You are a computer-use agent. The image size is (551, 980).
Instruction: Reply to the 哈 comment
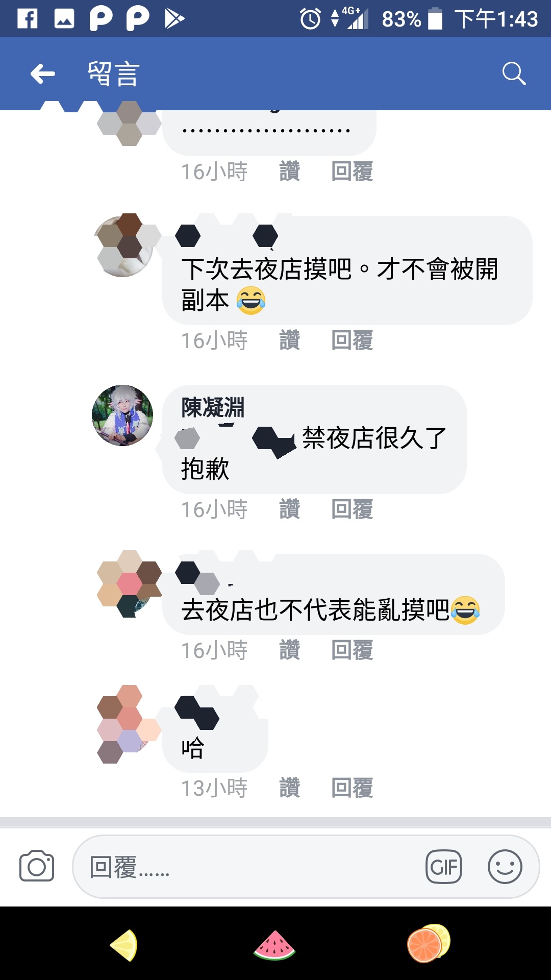coord(352,788)
